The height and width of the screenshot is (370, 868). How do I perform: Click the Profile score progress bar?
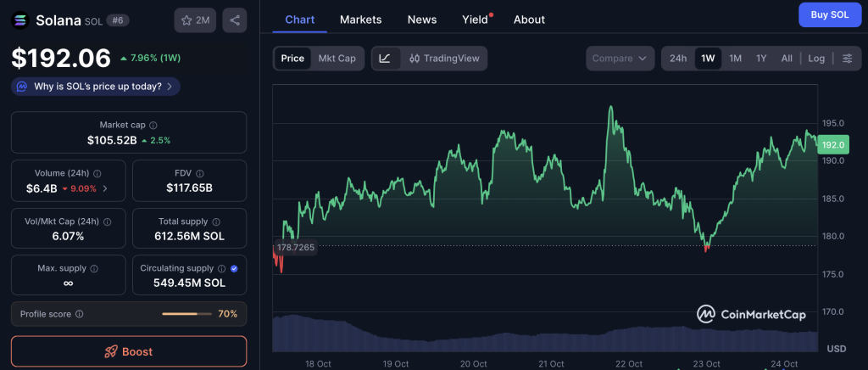tap(186, 314)
